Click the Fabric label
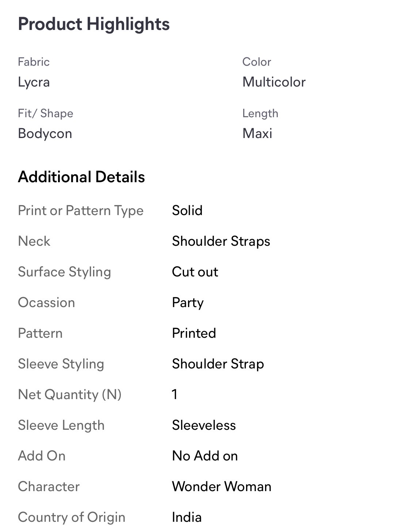Viewport: 398px width, 532px height. pos(34,62)
